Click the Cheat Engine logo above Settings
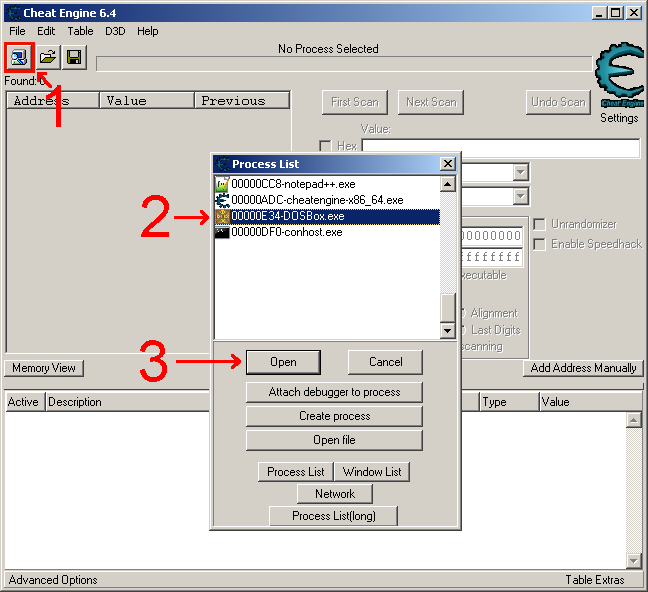Screen dimensions: 648x592 point(619,74)
